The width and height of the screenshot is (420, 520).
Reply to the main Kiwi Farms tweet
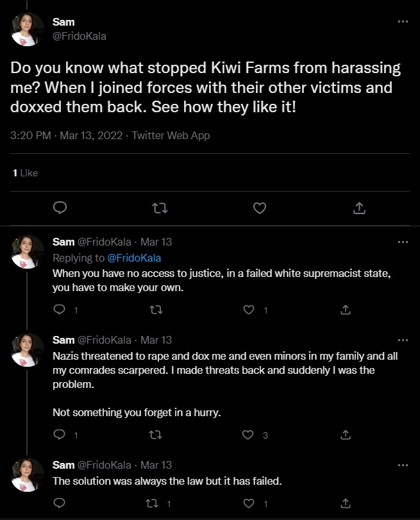[60, 208]
